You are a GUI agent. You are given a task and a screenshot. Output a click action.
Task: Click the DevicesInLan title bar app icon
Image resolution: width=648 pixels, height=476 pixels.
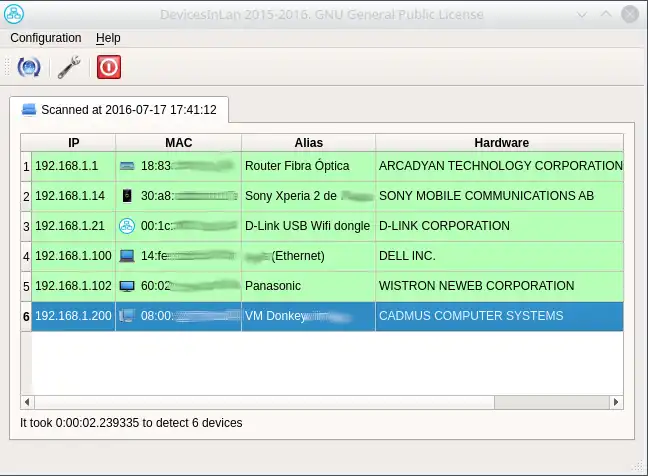tap(14, 14)
